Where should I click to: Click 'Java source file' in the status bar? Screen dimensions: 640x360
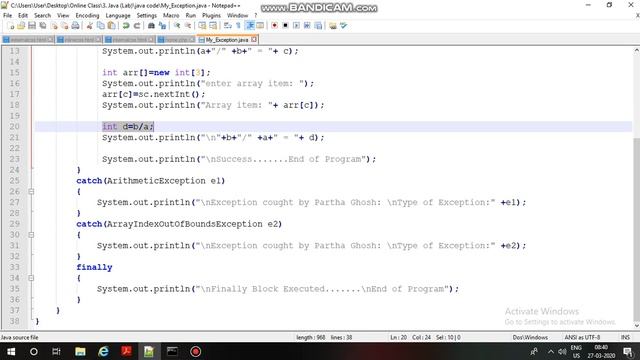click(x=20, y=338)
